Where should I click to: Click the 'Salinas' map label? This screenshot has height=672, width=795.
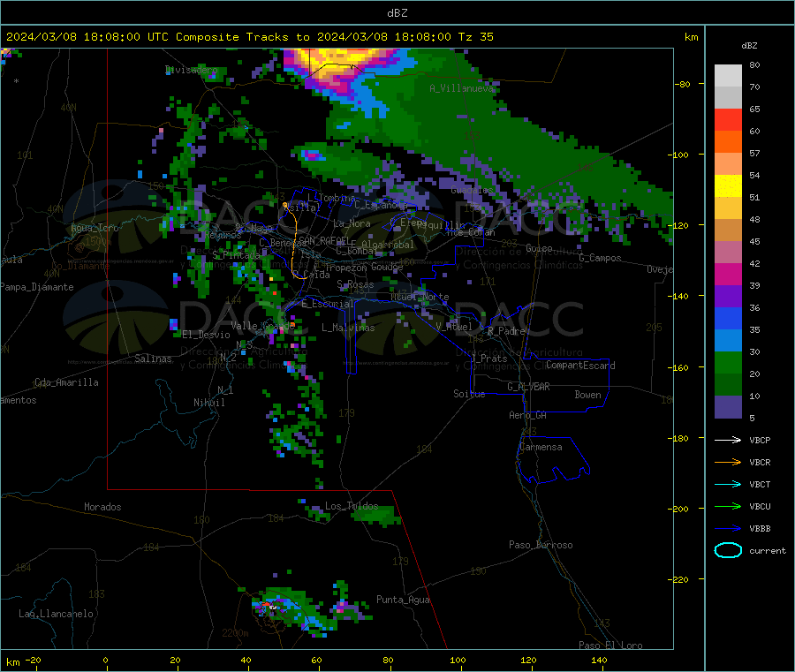click(153, 359)
